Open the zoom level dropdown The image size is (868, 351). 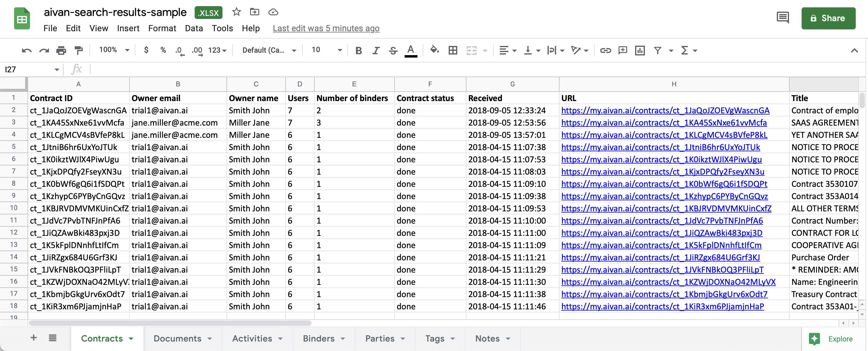click(114, 50)
